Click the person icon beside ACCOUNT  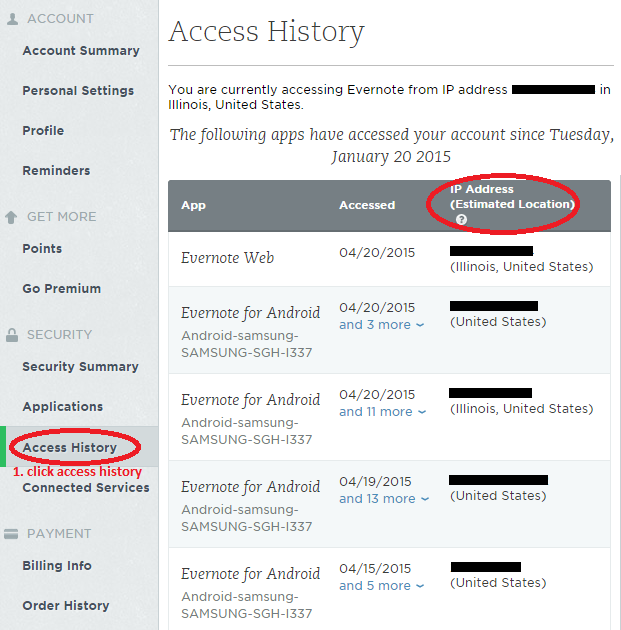click(x=12, y=19)
